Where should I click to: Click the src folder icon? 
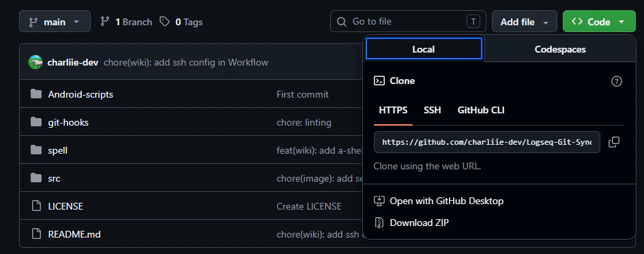[x=36, y=178]
